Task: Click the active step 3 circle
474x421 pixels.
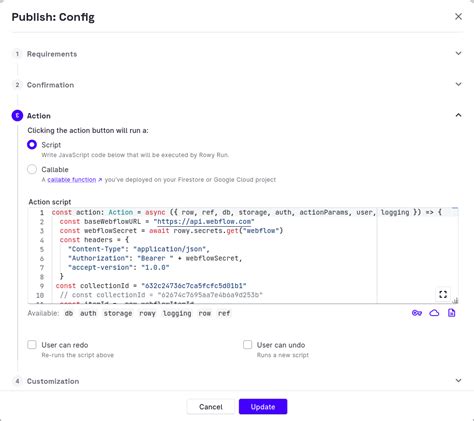Action: pos(17,116)
